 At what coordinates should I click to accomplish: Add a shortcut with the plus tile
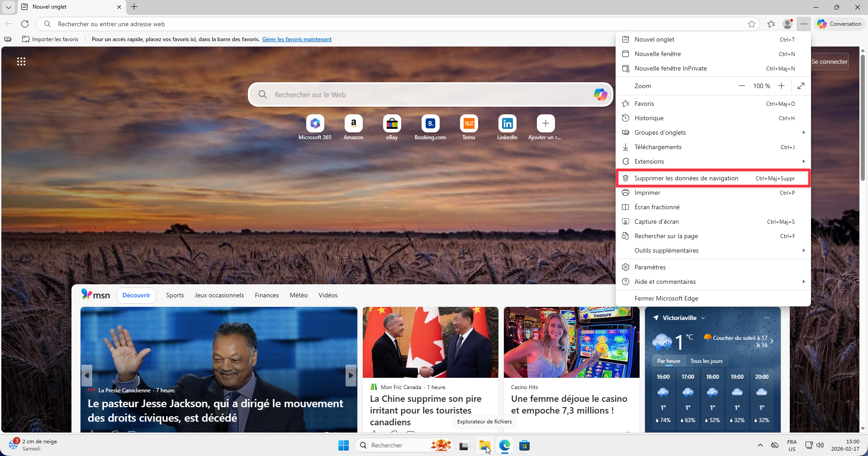(545, 127)
